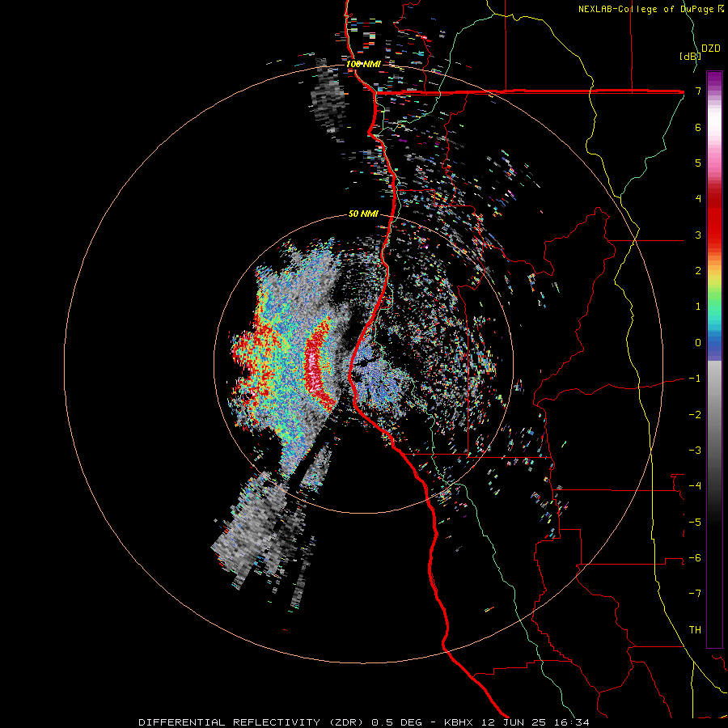Click the 1 value on color scale

[698, 307]
